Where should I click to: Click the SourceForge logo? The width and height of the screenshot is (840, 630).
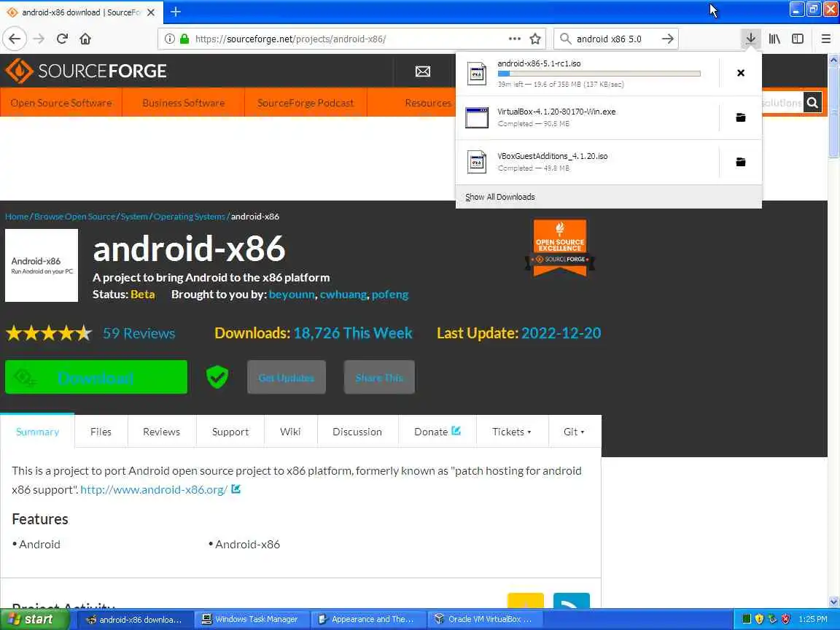click(x=86, y=71)
